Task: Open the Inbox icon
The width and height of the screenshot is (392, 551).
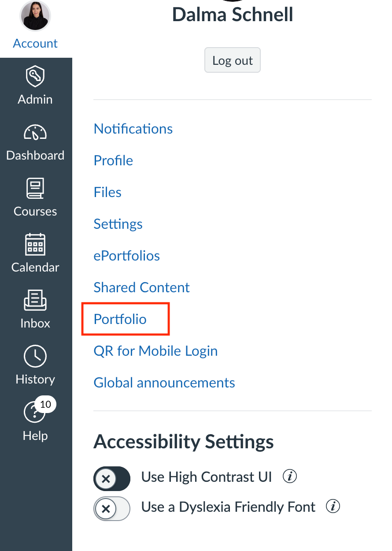Action: 35,301
